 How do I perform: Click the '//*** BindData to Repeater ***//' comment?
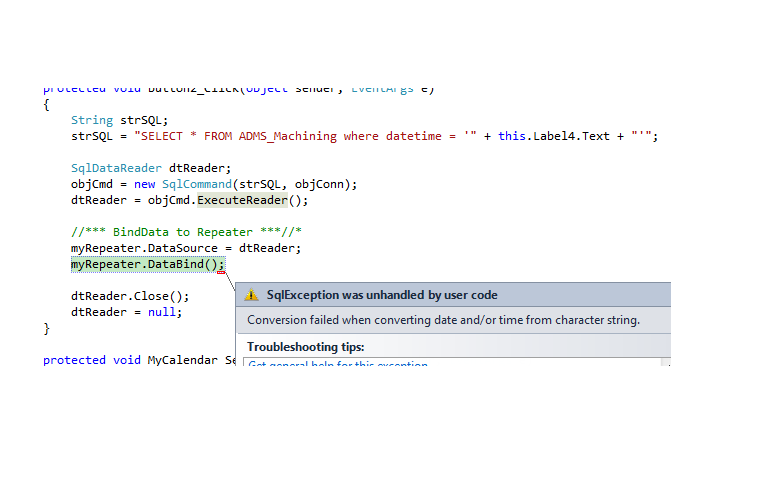click(186, 232)
